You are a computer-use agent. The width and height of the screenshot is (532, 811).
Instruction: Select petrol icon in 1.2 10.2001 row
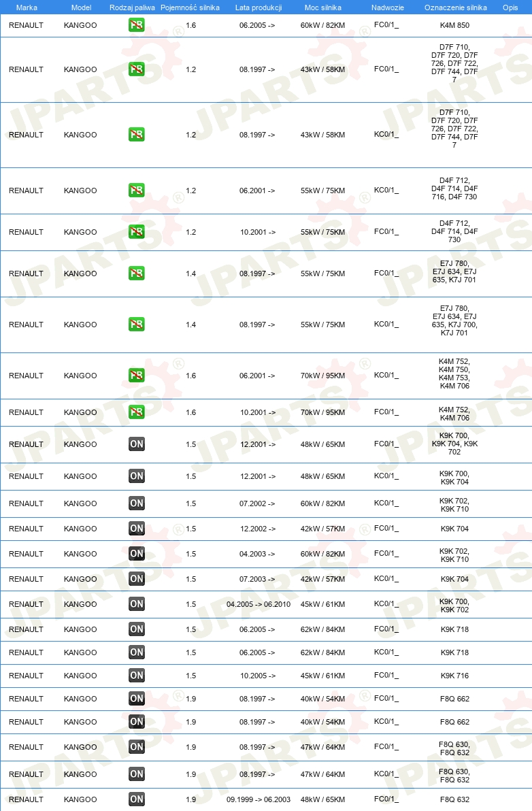(137, 232)
